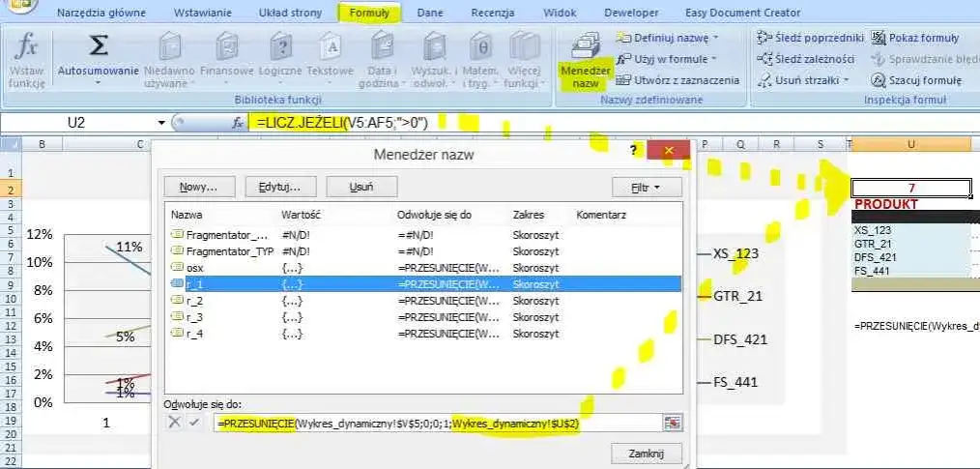Select cell U2 containing value 7
This screenshot has width=980, height=469.
click(912, 189)
